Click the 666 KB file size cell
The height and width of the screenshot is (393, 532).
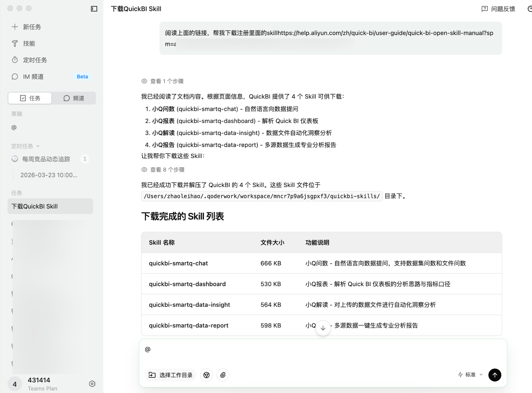(x=271, y=263)
